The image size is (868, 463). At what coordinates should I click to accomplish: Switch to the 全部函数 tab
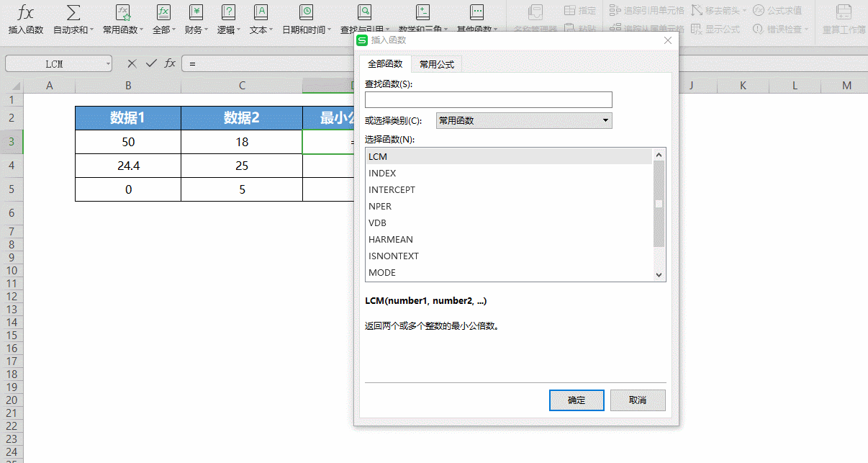click(385, 64)
